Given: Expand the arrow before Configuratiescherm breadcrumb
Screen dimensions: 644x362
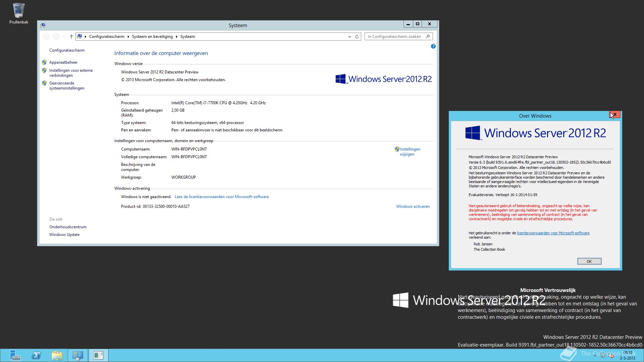Looking at the screenshot, I should coord(86,37).
